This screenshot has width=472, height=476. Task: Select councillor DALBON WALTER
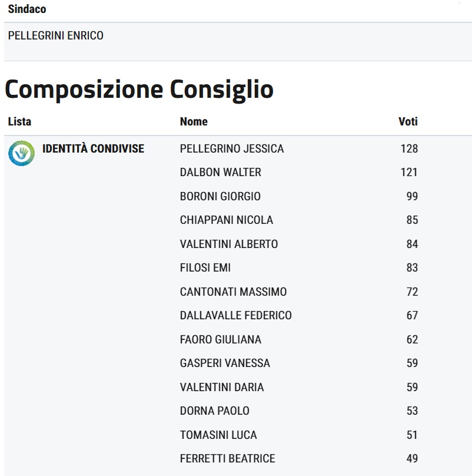coord(221,173)
